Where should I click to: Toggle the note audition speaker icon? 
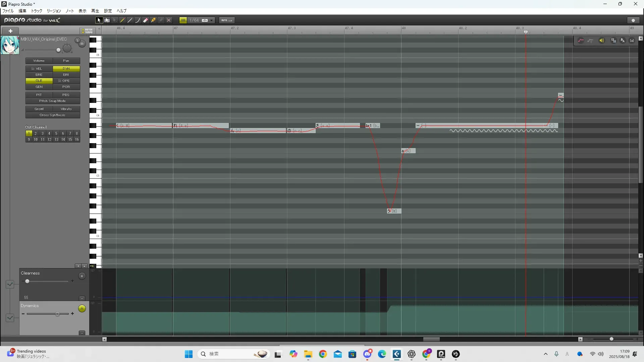point(602,41)
